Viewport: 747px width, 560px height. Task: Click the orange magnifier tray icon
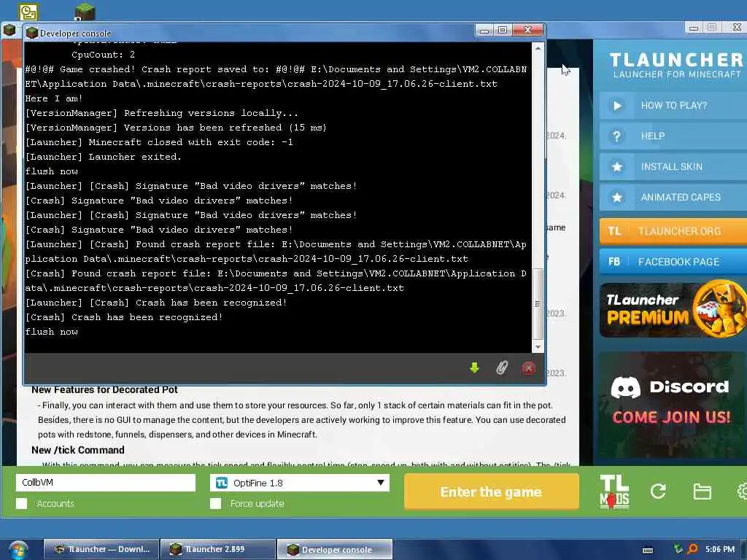tap(692, 549)
